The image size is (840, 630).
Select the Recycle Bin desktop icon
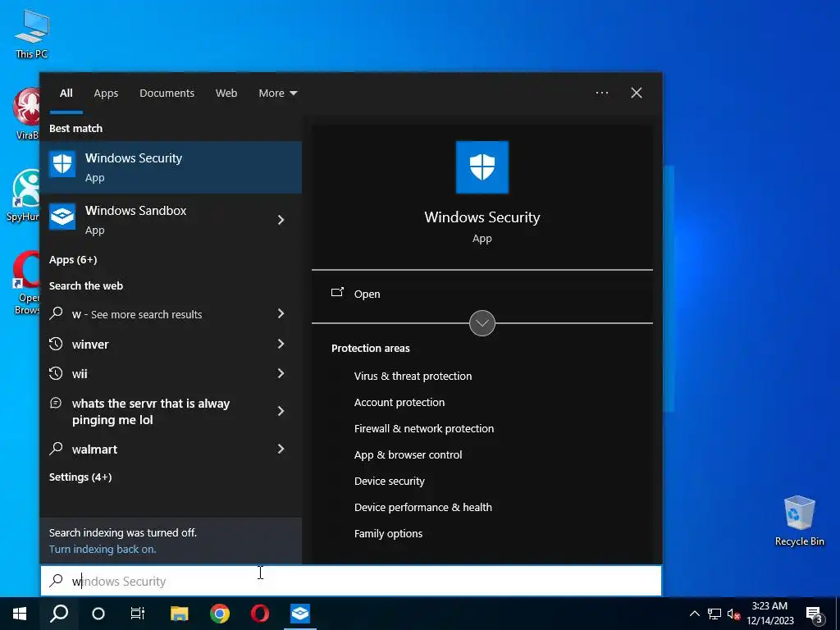[799, 521]
